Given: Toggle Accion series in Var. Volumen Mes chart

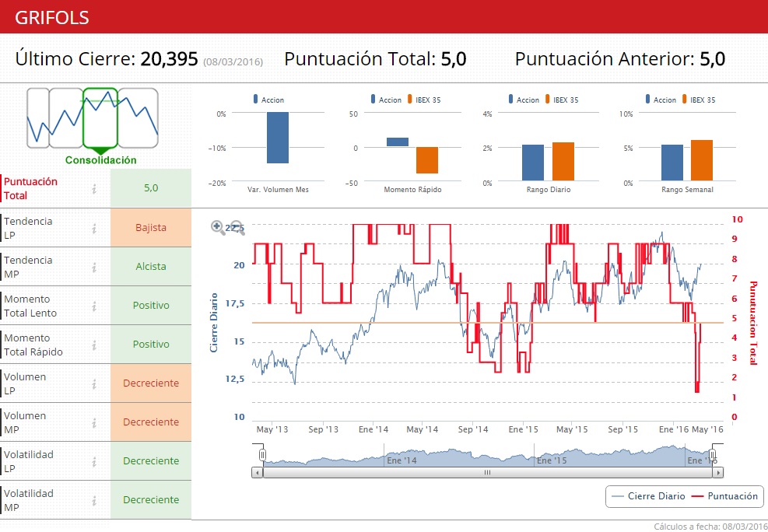Looking at the screenshot, I should tap(268, 100).
